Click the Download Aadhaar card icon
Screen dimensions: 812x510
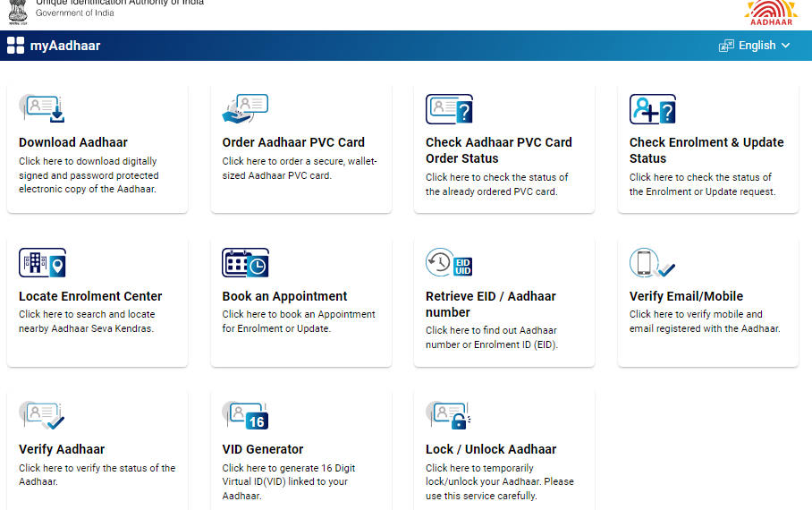41,109
